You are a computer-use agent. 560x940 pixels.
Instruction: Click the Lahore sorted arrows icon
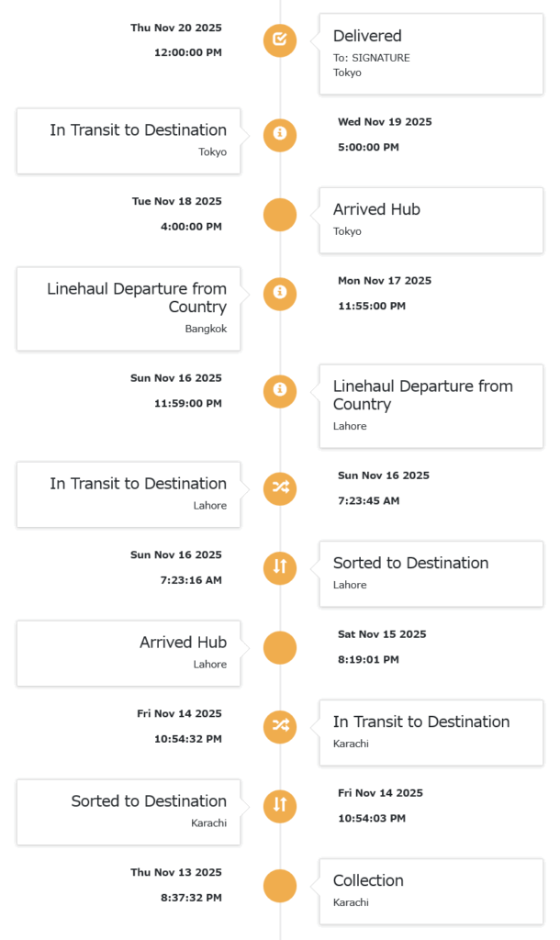pos(280,567)
